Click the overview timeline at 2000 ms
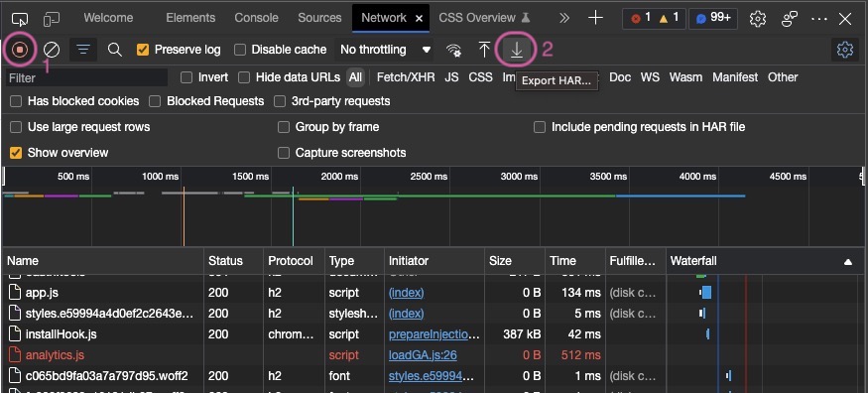This screenshot has height=393, width=868. pos(339,177)
